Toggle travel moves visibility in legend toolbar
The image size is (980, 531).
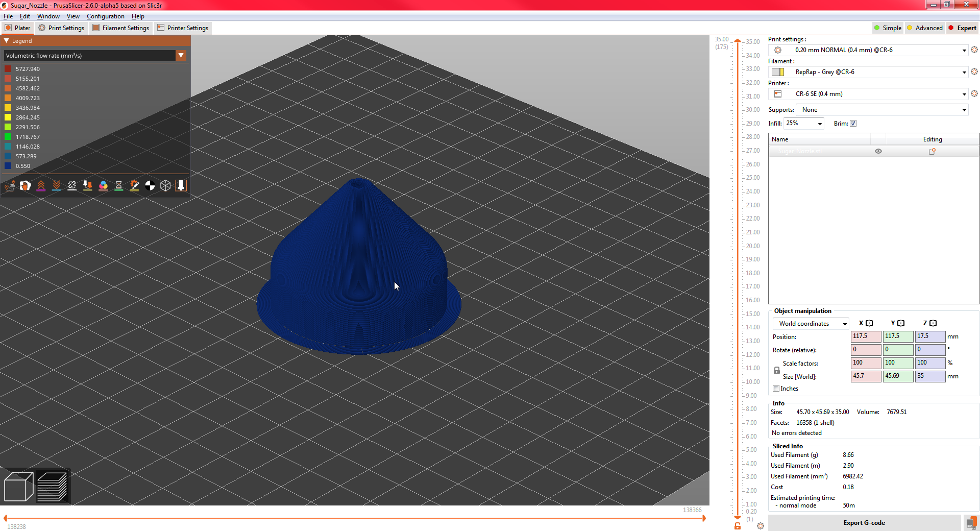click(x=10, y=186)
